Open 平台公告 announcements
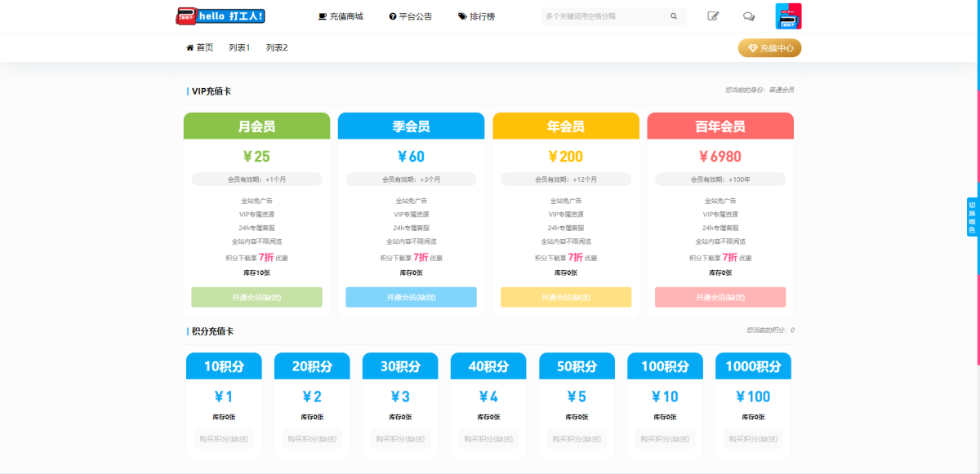 pos(411,16)
